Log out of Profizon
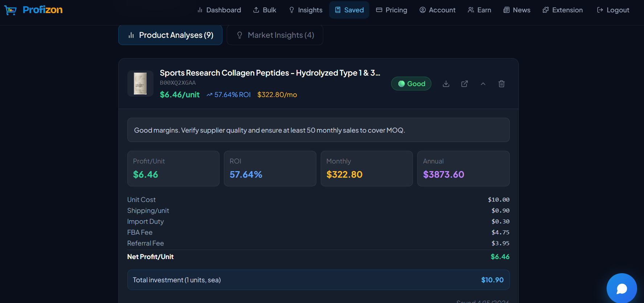 (x=613, y=10)
